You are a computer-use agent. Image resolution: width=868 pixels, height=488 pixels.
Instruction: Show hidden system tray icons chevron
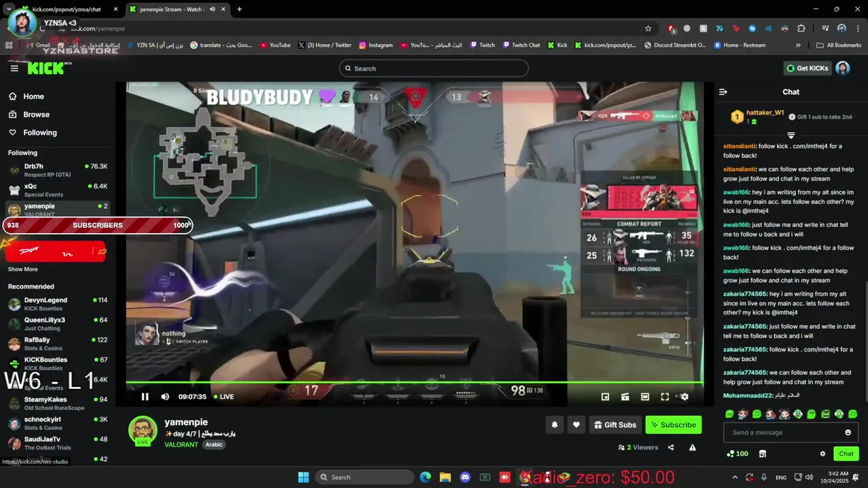734,477
